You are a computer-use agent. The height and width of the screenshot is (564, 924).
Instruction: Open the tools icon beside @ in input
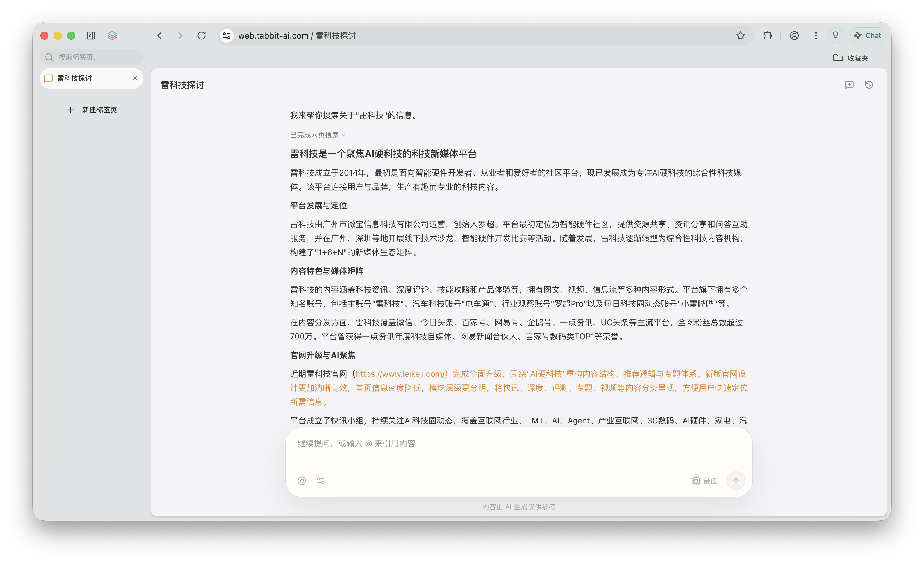[x=321, y=481]
